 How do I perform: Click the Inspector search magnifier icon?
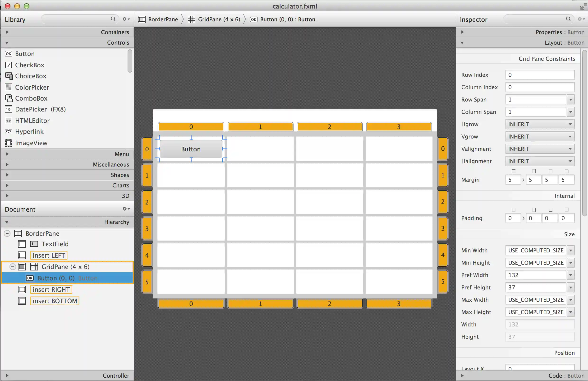click(568, 19)
